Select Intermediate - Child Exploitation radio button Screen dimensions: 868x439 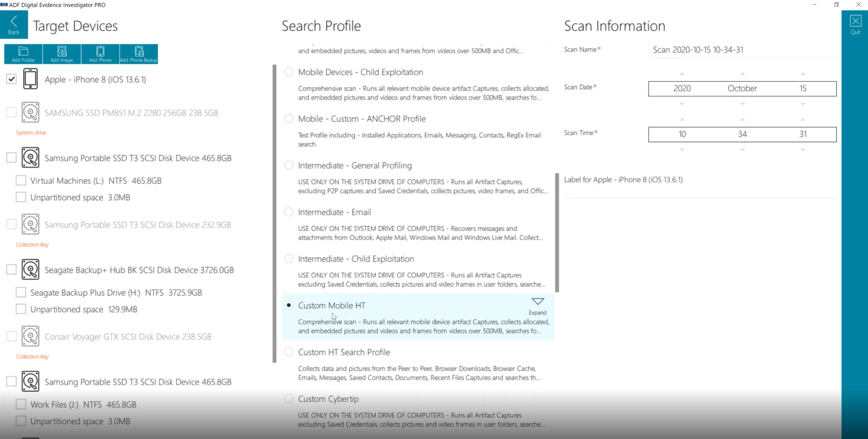pyautogui.click(x=289, y=259)
